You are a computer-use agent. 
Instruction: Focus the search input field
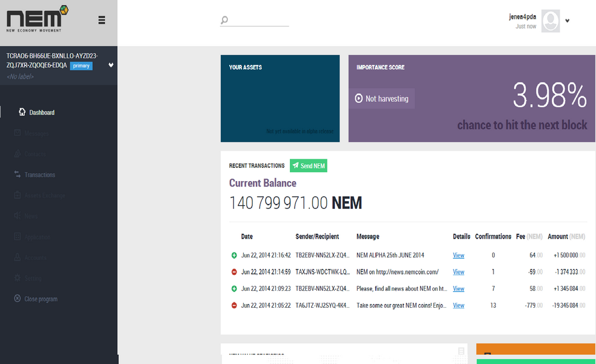(255, 20)
